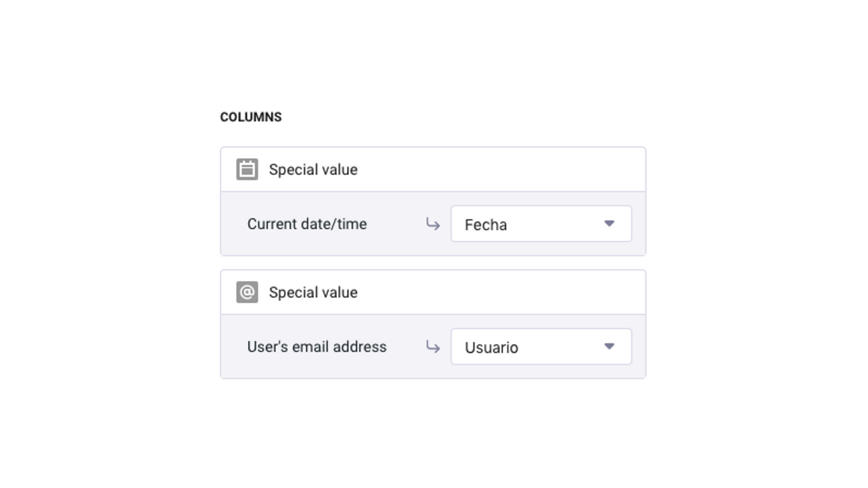Click the arrow icon next to Current date/time
This screenshot has height=488, width=868.
(433, 224)
